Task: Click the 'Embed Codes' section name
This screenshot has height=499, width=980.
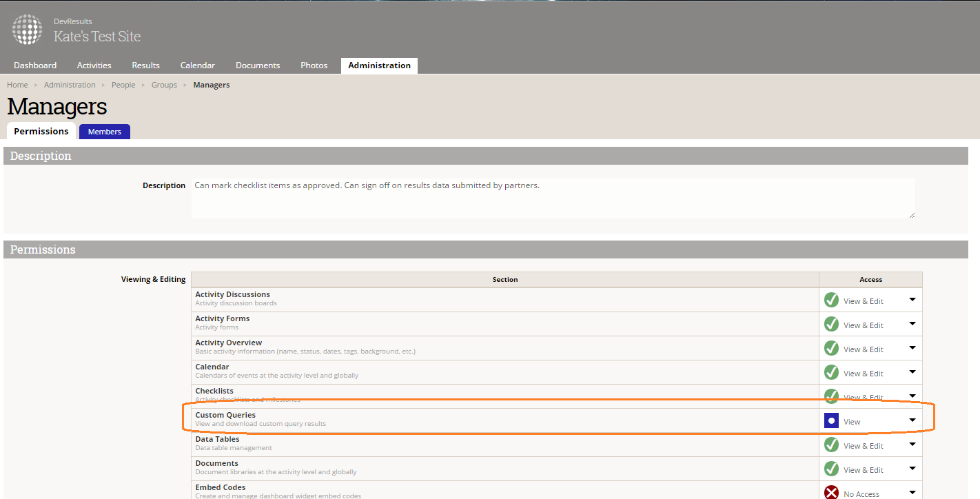Action: (221, 487)
